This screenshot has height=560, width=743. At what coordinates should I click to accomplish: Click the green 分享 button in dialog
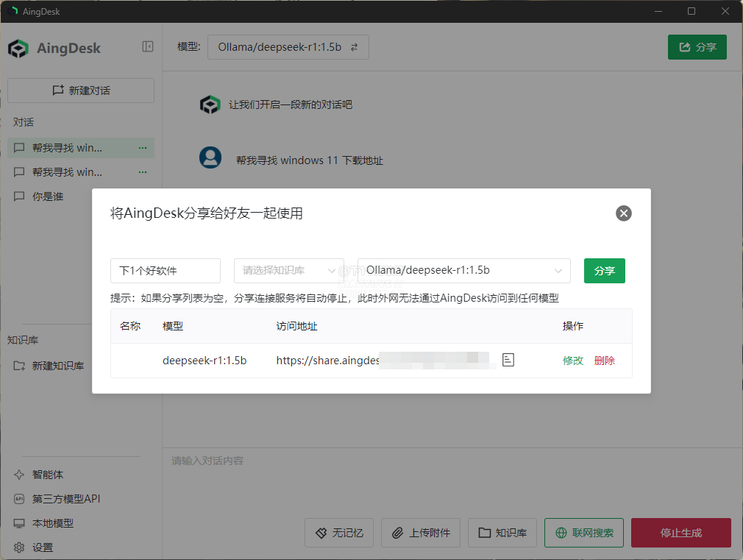[x=604, y=271]
